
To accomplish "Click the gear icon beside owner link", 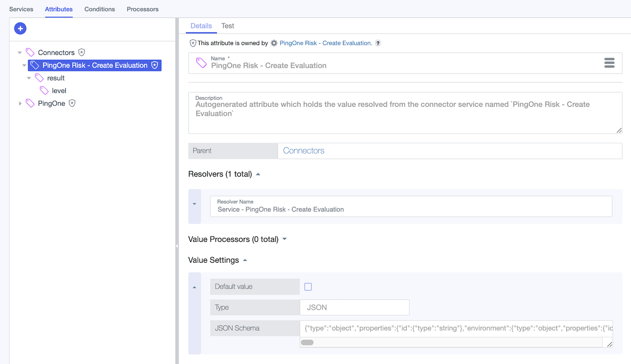I will 274,43.
